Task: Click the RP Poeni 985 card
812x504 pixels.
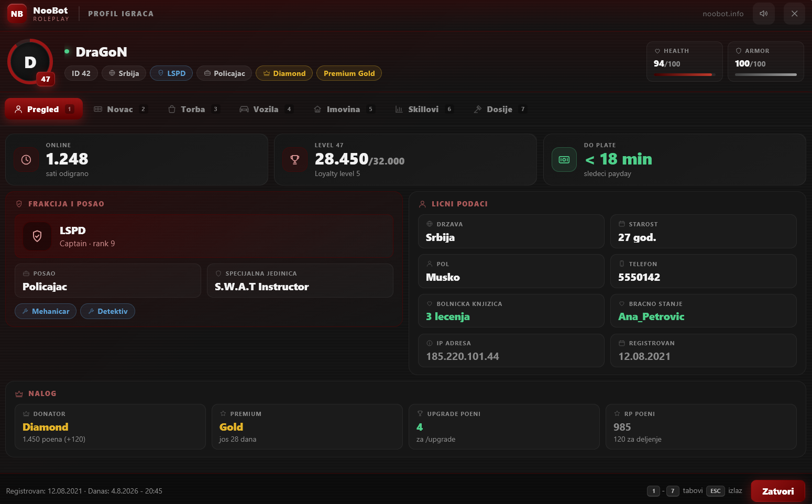Action: [x=701, y=426]
